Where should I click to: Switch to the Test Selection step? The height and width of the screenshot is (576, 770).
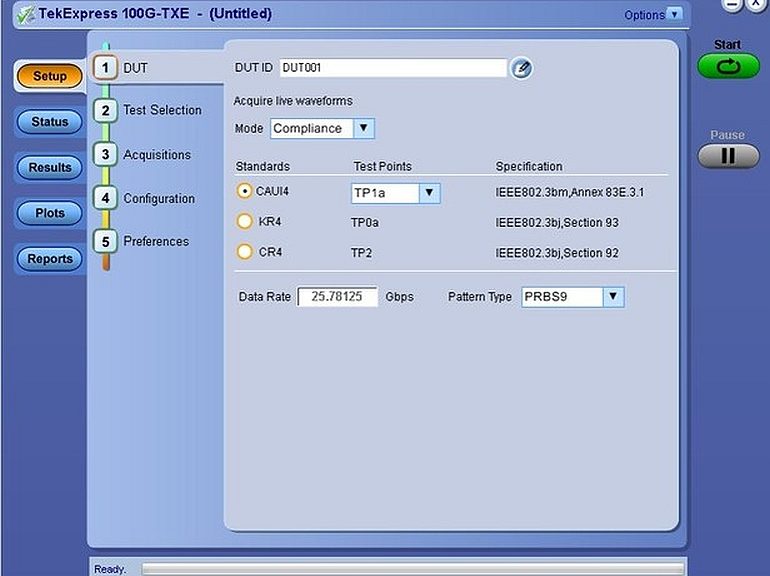click(161, 110)
